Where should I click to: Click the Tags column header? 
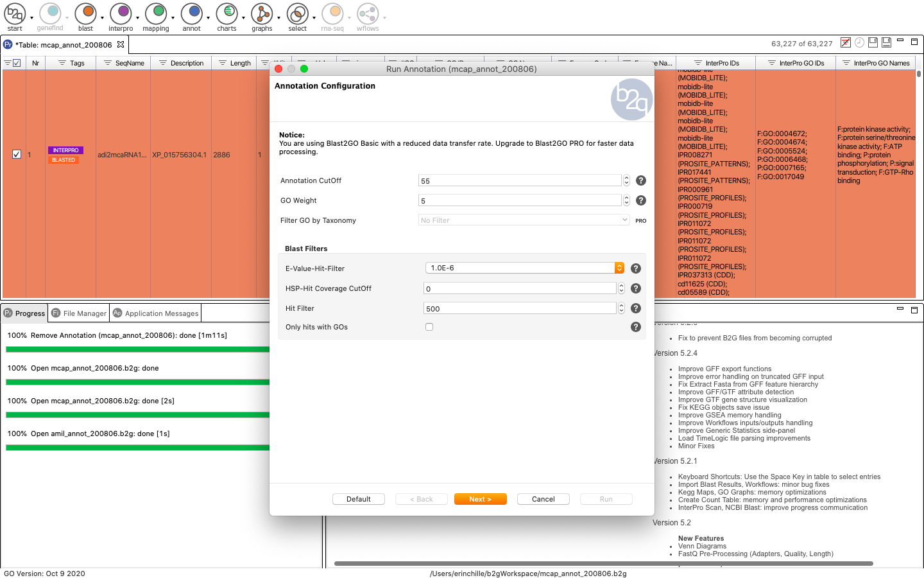pyautogui.click(x=71, y=63)
